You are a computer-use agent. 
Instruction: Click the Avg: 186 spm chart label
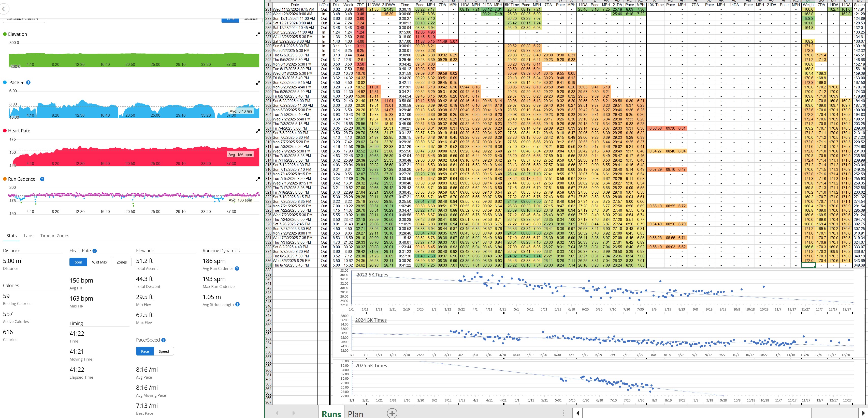[240, 200]
